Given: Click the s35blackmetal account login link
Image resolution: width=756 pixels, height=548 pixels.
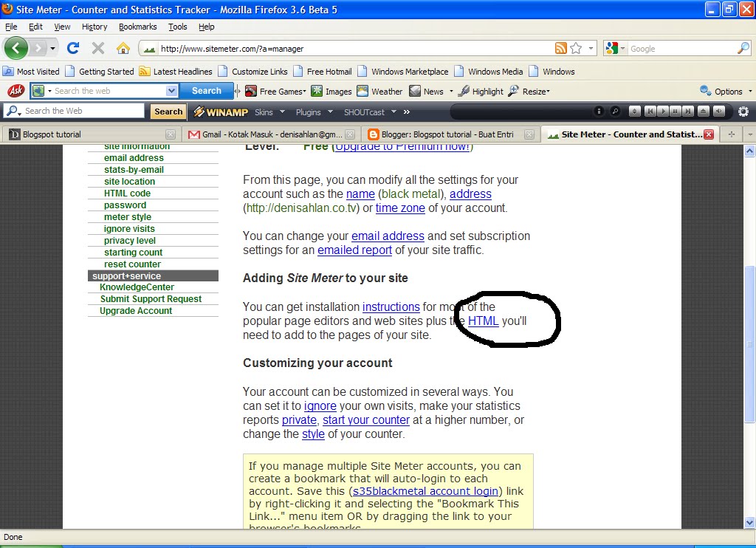Looking at the screenshot, I should pyautogui.click(x=425, y=491).
